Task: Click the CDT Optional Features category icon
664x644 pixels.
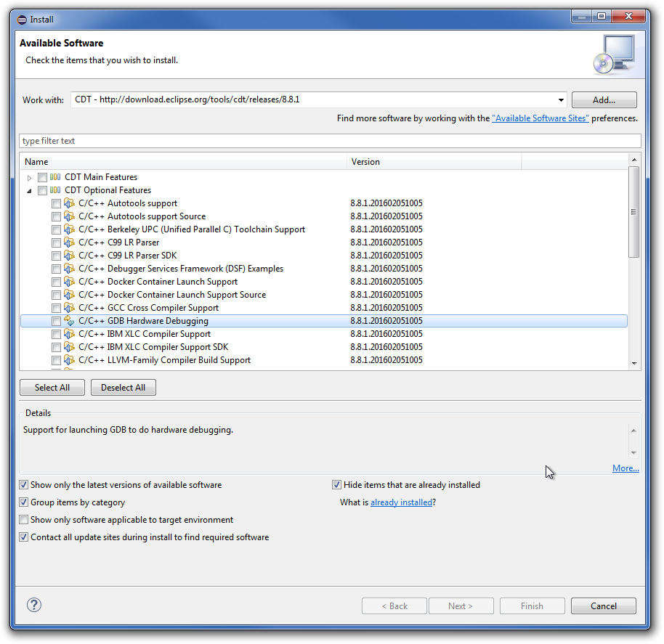Action: (x=55, y=190)
